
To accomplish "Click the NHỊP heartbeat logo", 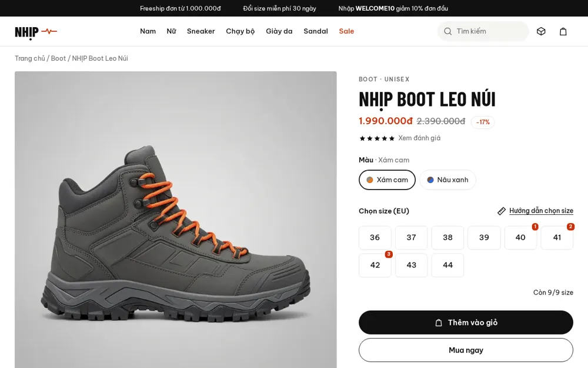I will click(36, 32).
